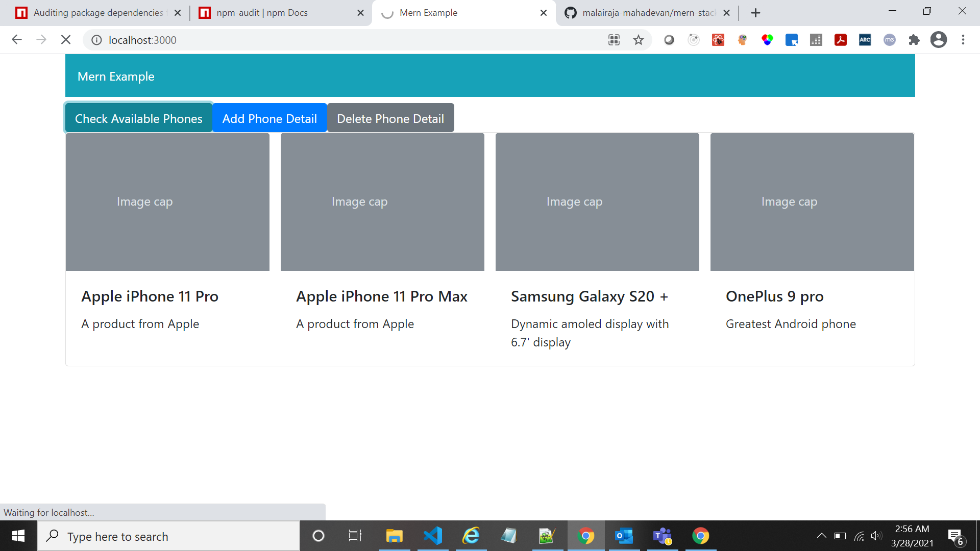
Task: Click the localhost:3000 address bar
Action: coord(143,40)
